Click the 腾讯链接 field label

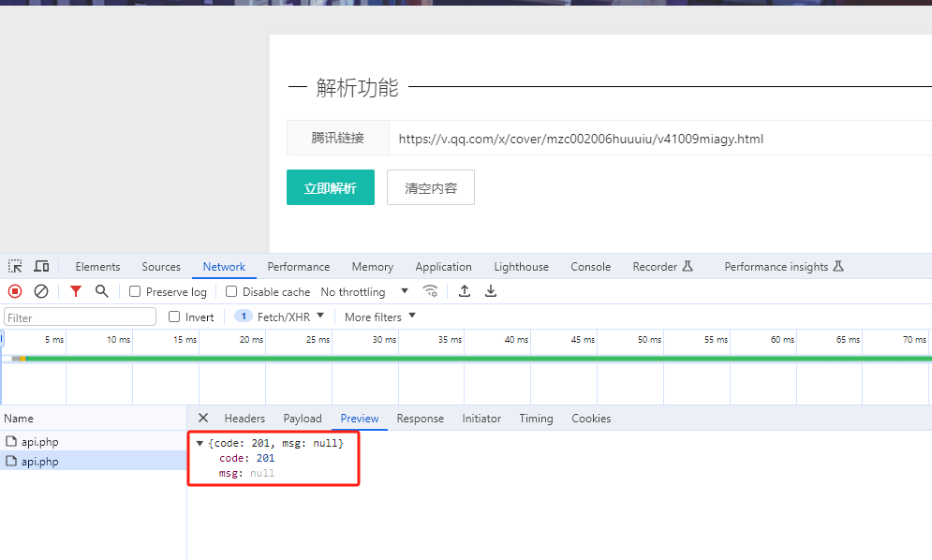[337, 138]
